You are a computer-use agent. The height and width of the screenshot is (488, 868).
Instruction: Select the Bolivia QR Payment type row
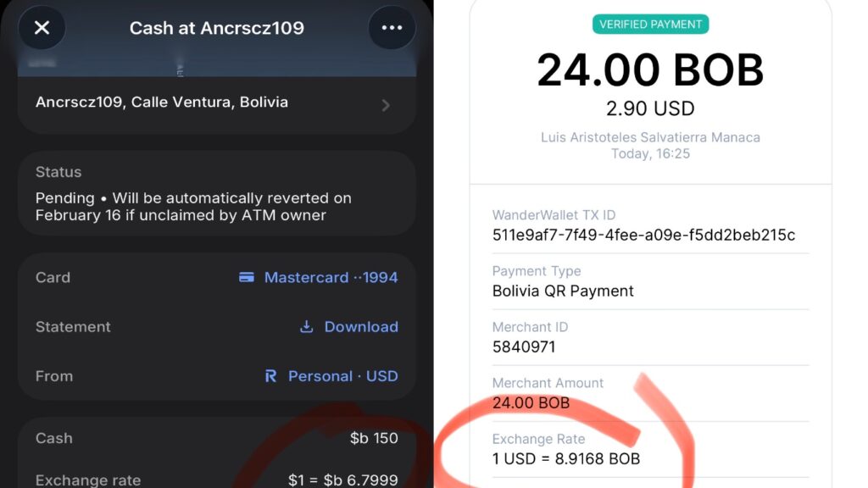(x=650, y=281)
